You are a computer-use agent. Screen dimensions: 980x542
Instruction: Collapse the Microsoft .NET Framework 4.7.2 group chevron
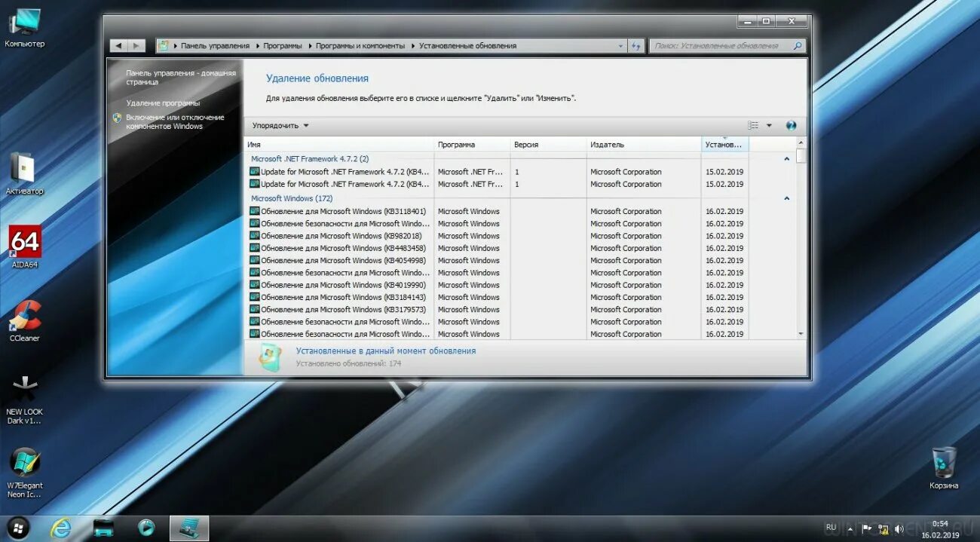tap(786, 159)
